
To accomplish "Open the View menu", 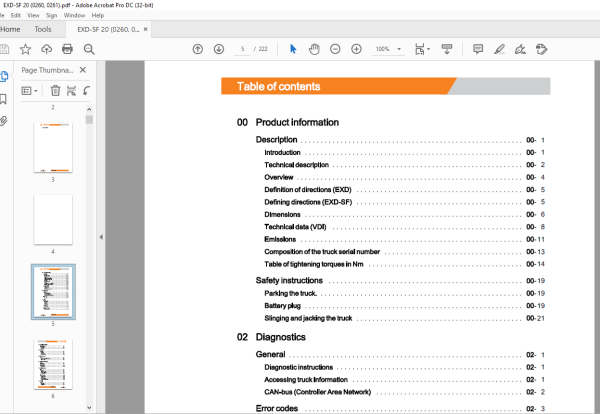I will 33,15.
